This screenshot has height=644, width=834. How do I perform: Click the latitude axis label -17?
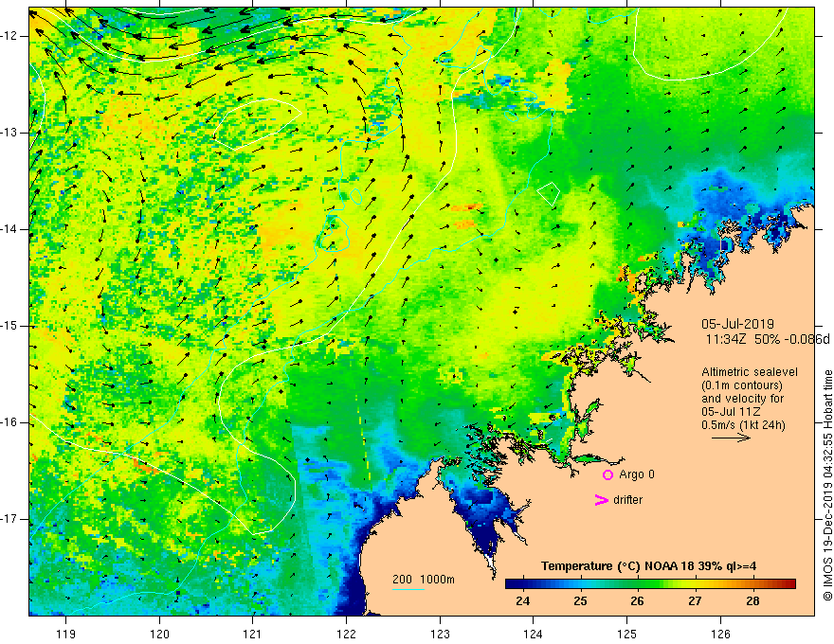(x=10, y=519)
